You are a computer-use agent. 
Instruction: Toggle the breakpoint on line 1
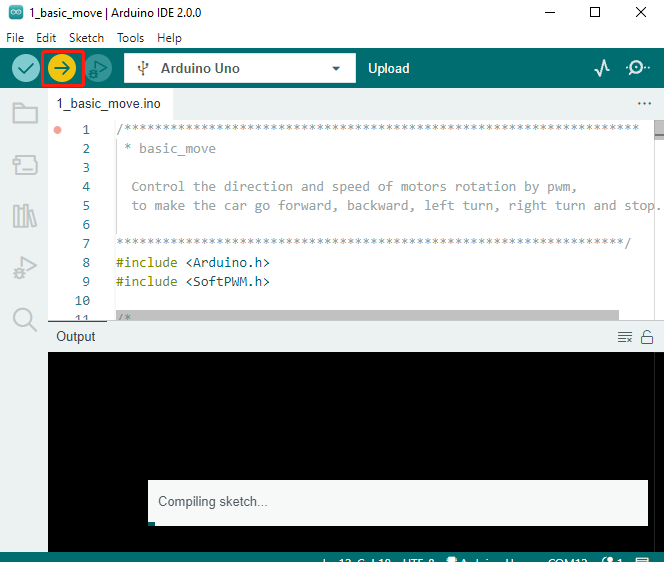58,130
